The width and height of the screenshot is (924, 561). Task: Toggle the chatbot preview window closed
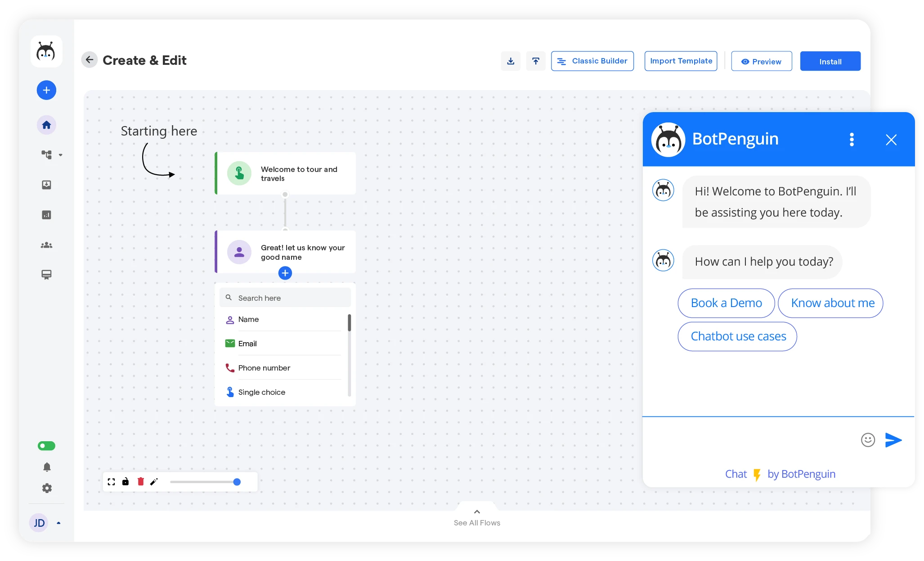[x=892, y=140]
